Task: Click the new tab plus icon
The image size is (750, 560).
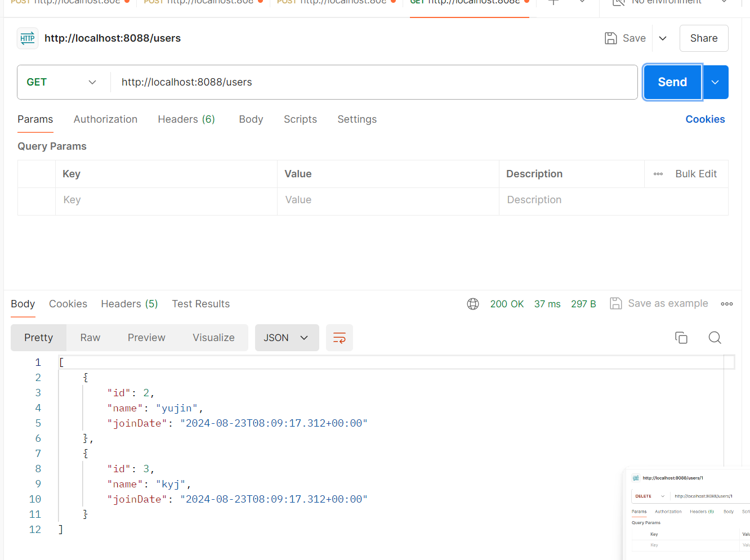Action: 553,2
